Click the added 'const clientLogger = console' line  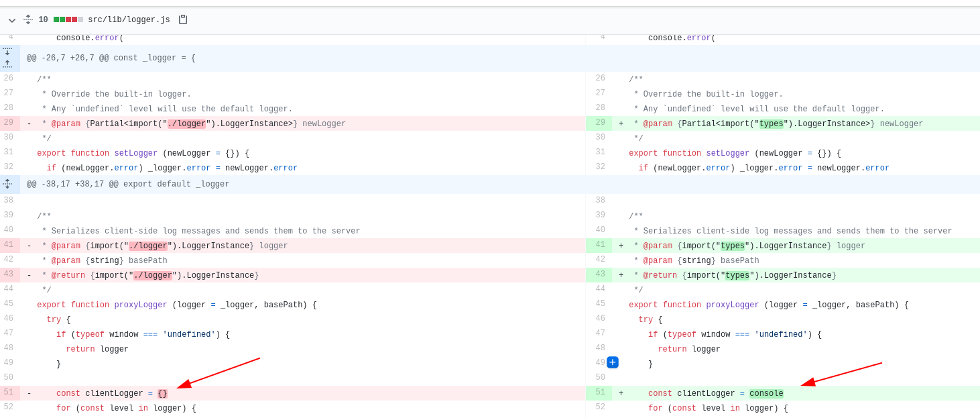pyautogui.click(x=716, y=394)
